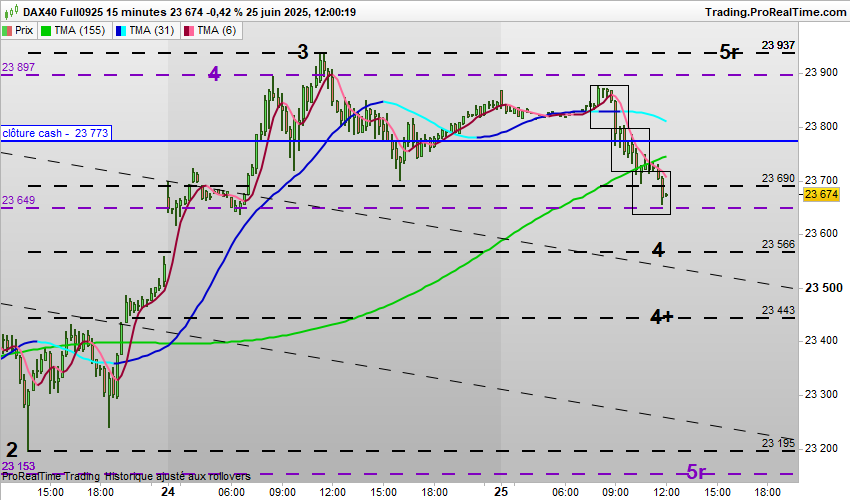Click the ProRealTime Trading historique note
This screenshot has width=850, height=500.
point(126,476)
